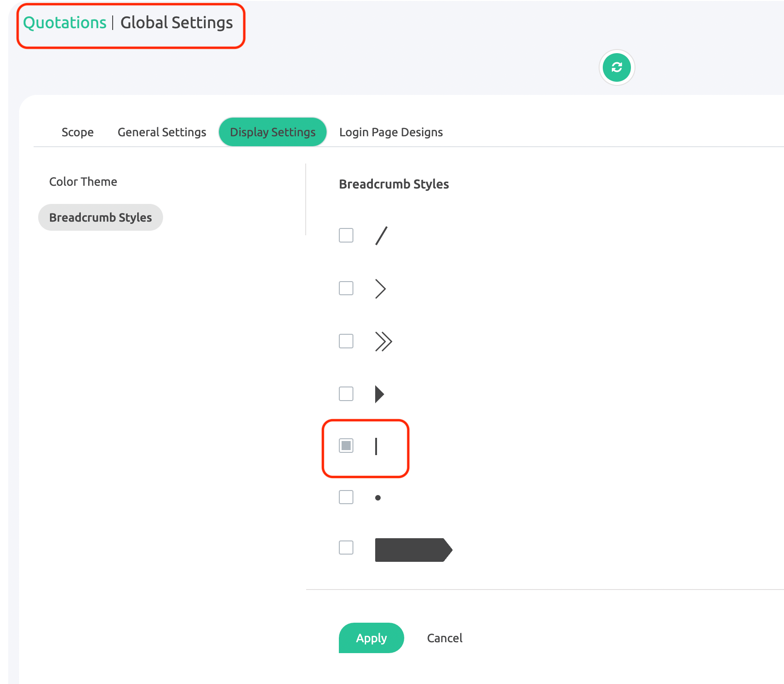784x684 pixels.
Task: Click the double chevron separator icon
Action: 383,342
